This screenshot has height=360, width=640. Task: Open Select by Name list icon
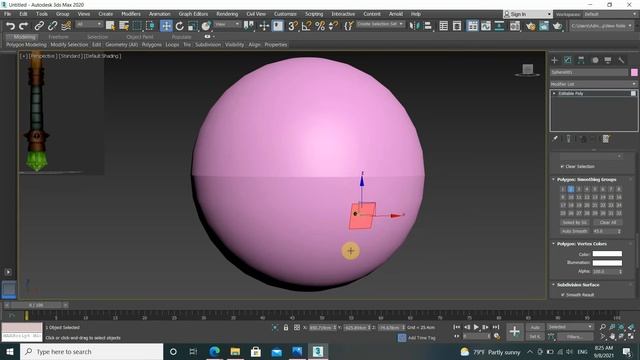coord(124,26)
